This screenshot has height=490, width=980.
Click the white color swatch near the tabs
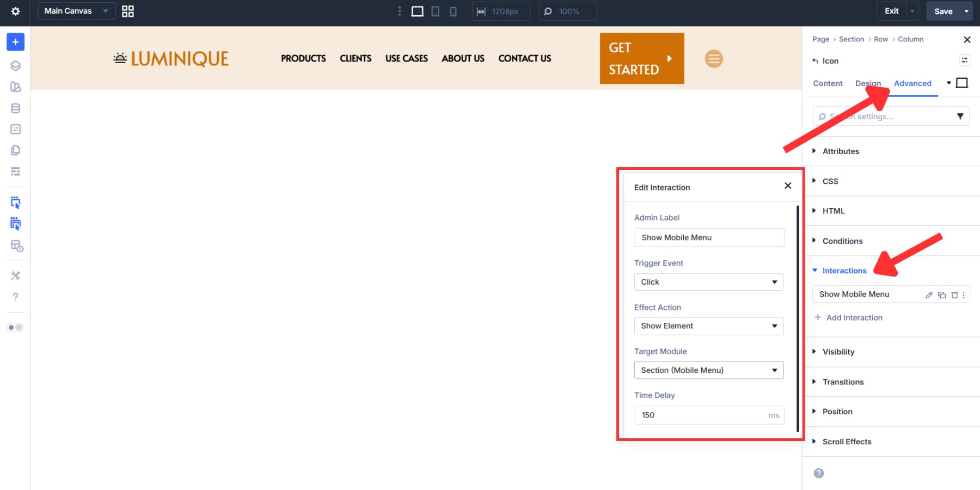coord(962,83)
